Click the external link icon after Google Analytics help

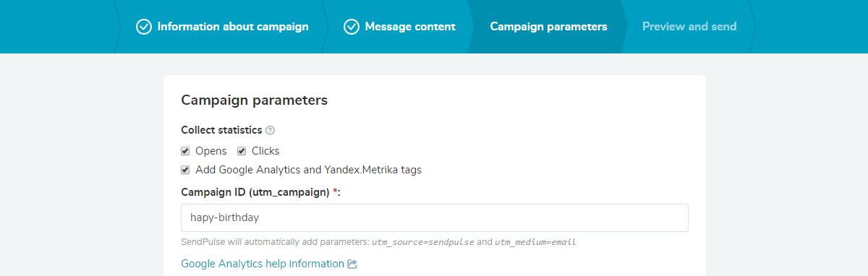352,264
